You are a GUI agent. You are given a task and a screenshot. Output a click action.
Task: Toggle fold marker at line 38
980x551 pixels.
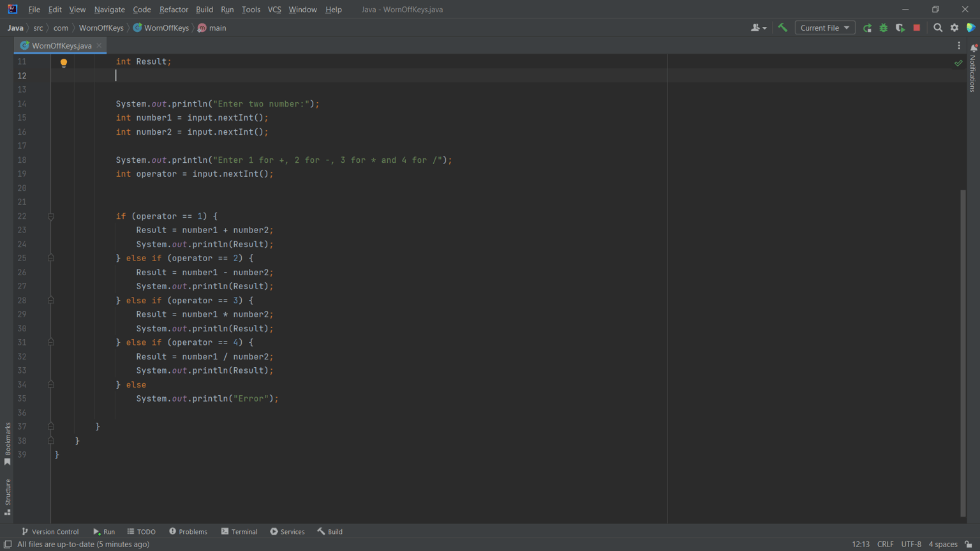(51, 441)
